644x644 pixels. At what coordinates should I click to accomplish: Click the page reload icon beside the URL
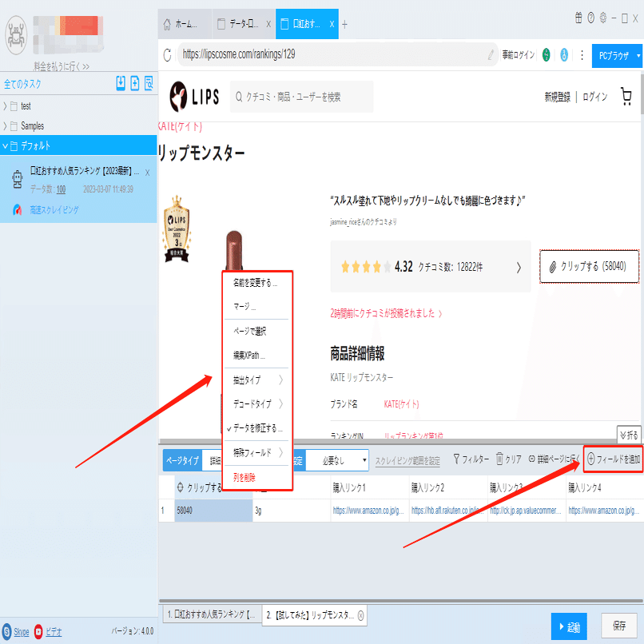[x=167, y=54]
